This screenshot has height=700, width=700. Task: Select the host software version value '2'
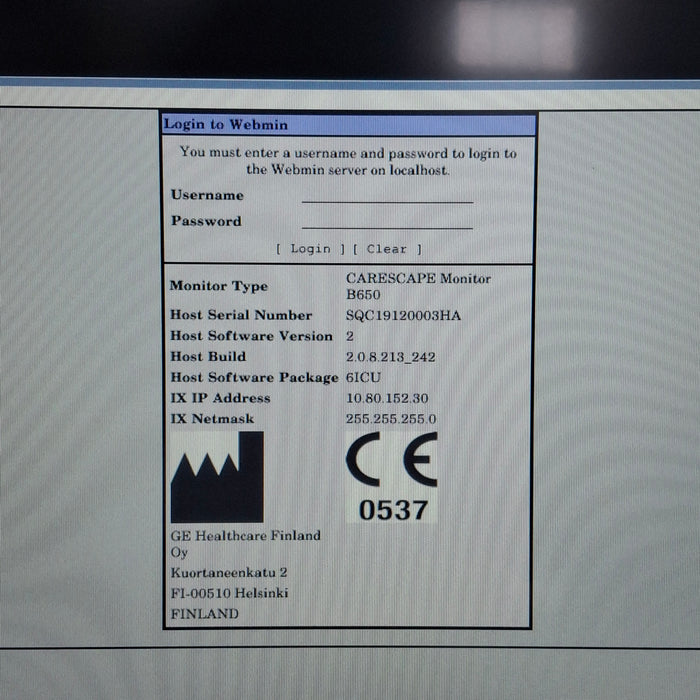coord(350,336)
